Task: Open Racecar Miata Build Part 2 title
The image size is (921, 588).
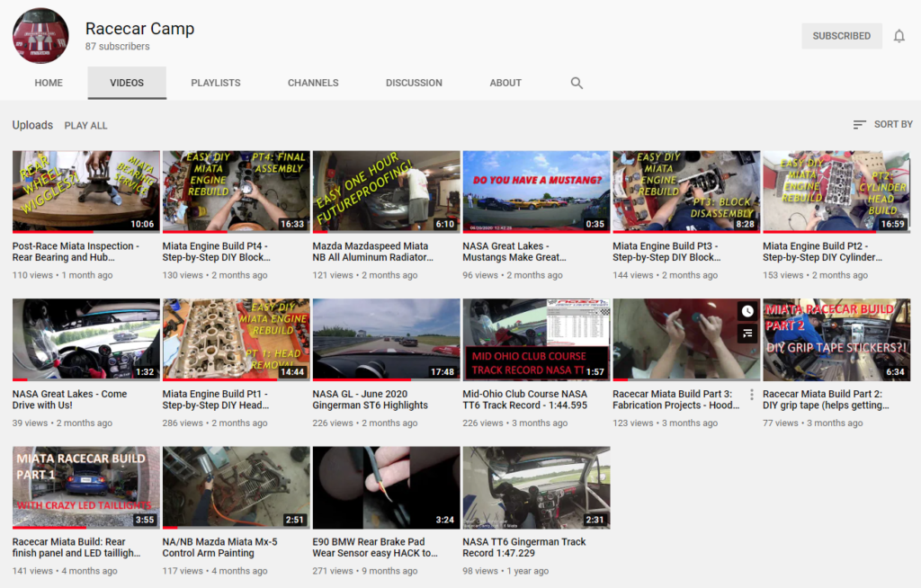Action: (x=826, y=399)
